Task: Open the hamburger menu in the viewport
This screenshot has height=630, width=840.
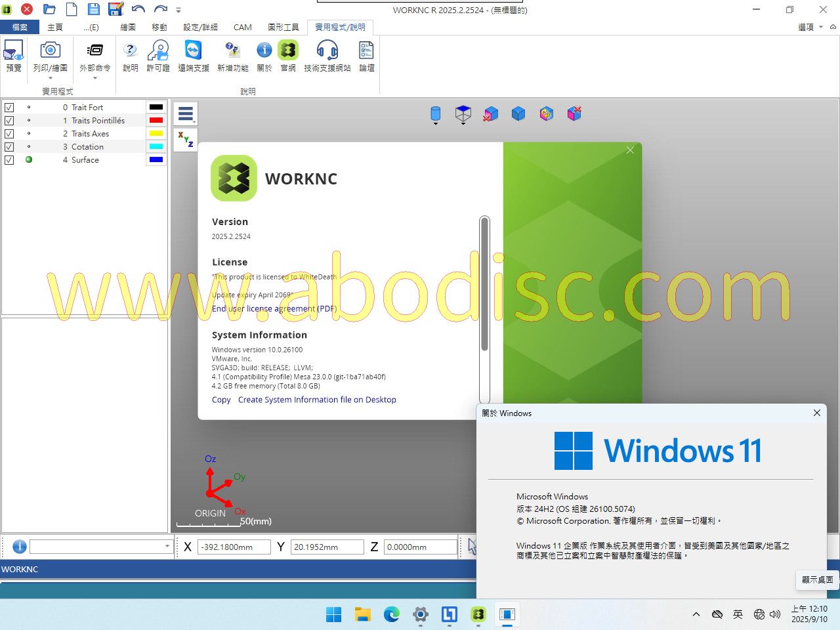Action: [186, 114]
